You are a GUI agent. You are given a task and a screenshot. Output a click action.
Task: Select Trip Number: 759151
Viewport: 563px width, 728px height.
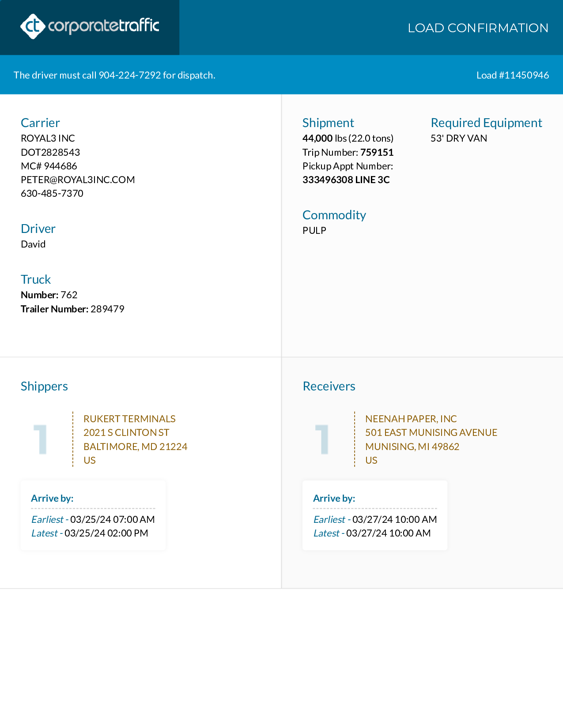click(348, 152)
